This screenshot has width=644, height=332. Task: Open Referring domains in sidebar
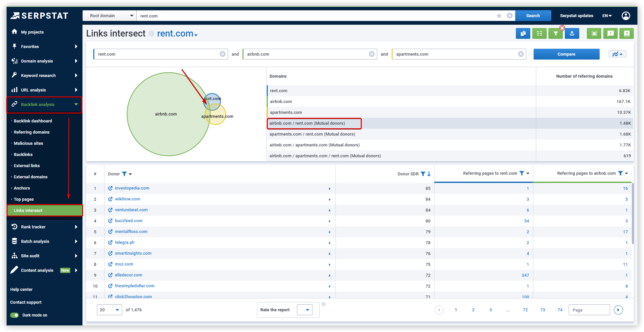pyautogui.click(x=32, y=132)
